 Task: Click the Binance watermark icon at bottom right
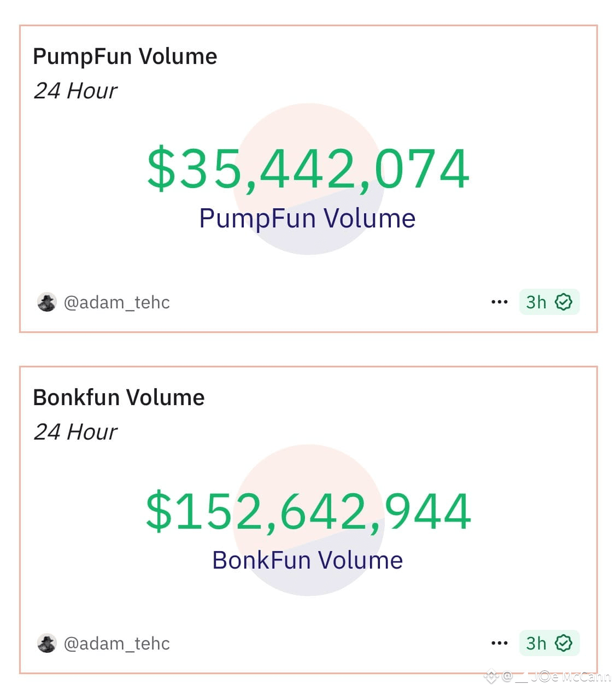tap(491, 677)
